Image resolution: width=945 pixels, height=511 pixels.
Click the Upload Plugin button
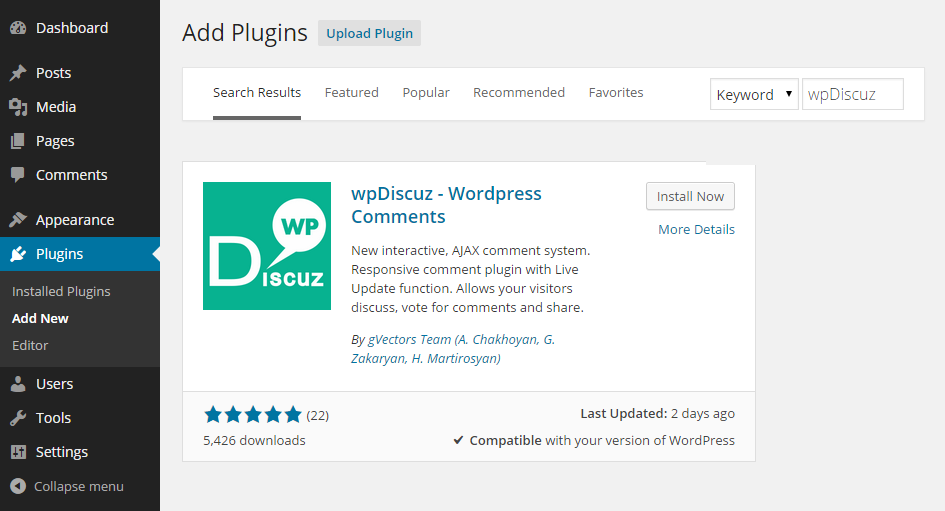click(369, 33)
